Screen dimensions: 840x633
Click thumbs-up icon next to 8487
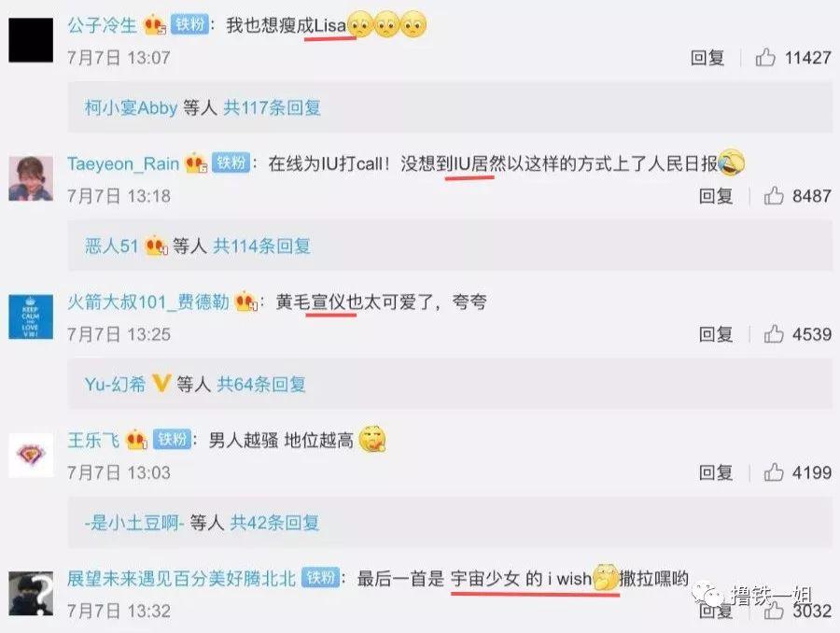[x=774, y=196]
